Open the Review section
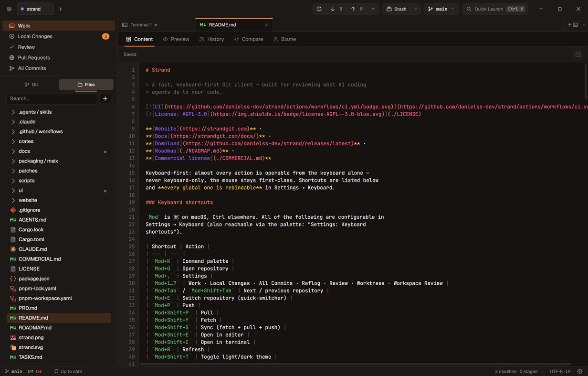The width and height of the screenshot is (588, 376). (x=59, y=47)
